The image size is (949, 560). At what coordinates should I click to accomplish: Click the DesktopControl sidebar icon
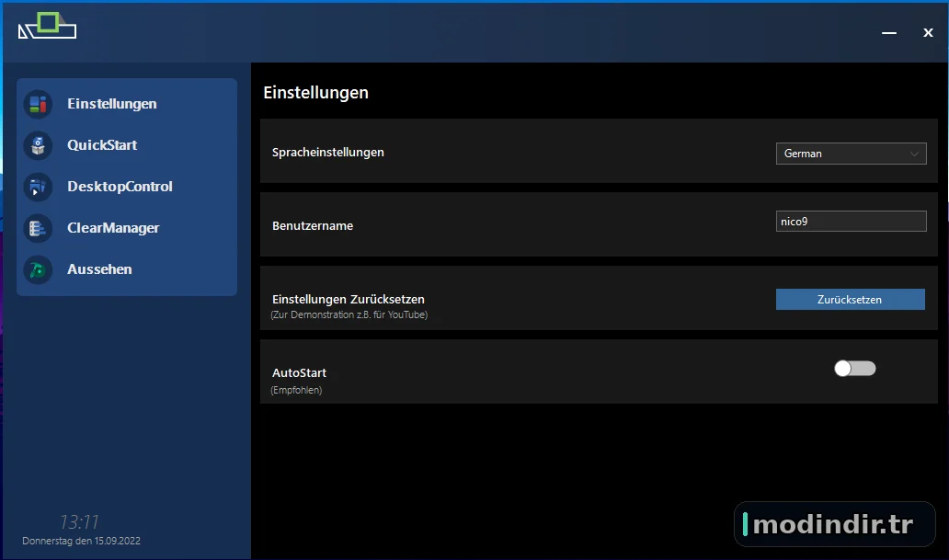point(38,187)
